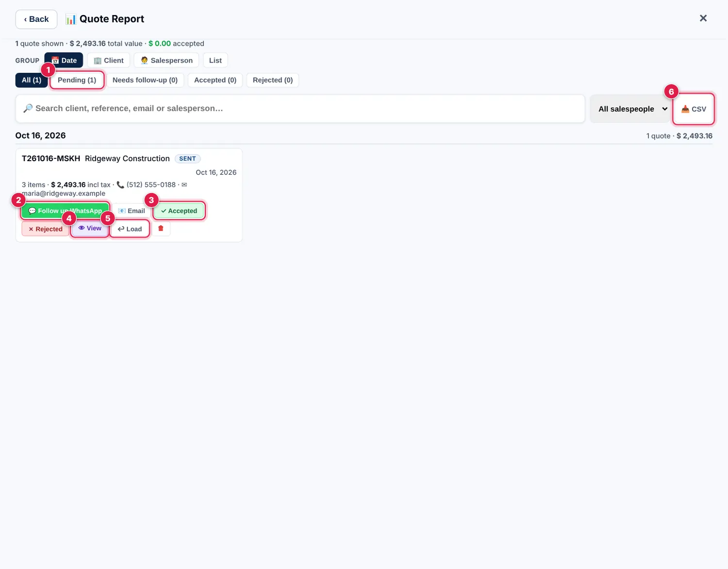
Task: Select quote reference T261016-MSKH
Action: [x=51, y=159]
